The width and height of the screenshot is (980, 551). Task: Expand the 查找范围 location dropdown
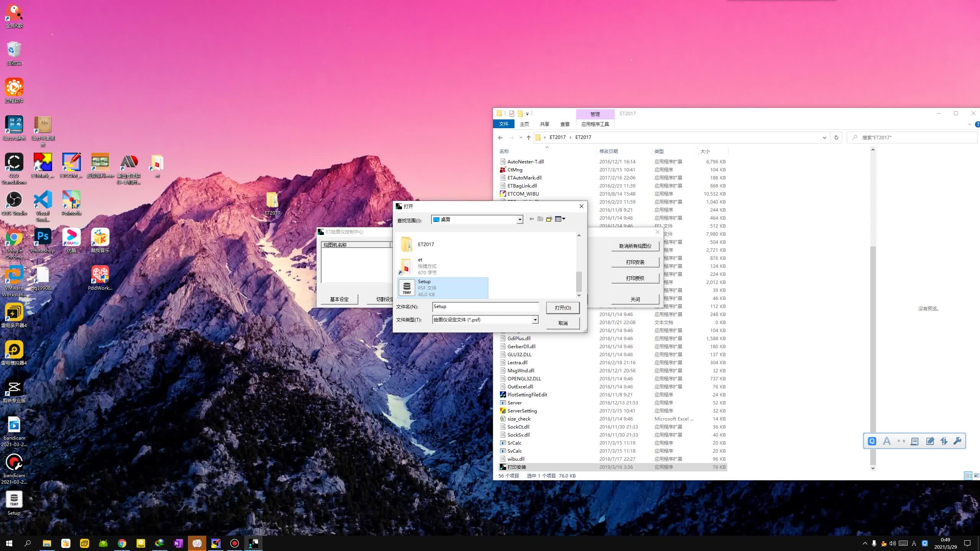pyautogui.click(x=519, y=220)
